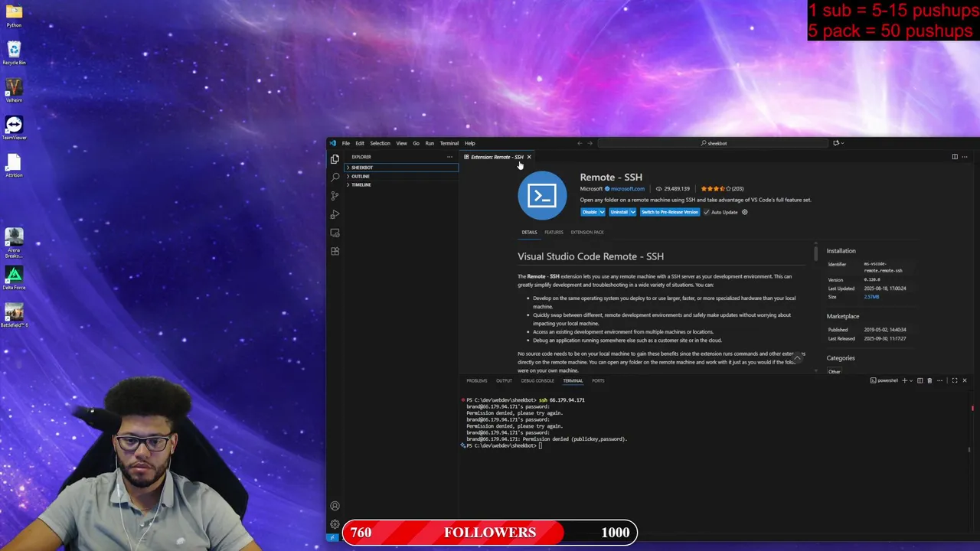Click Switch to Pre-Release Version button
Image resolution: width=980 pixels, height=551 pixels.
click(x=670, y=212)
